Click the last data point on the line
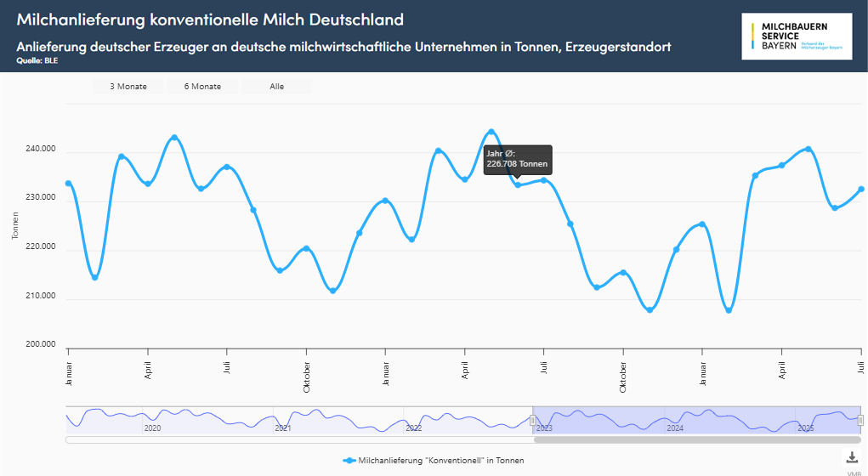The width and height of the screenshot is (868, 476). pyautogui.click(x=860, y=190)
